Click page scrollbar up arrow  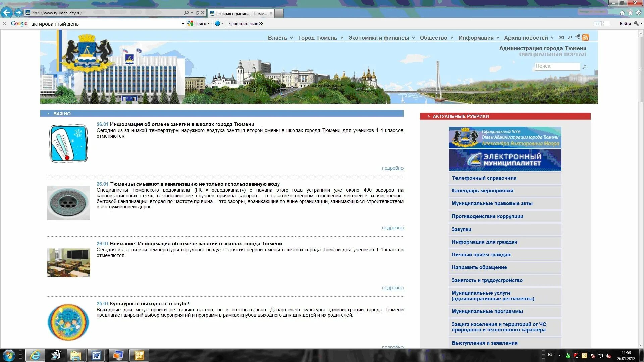pos(641,33)
